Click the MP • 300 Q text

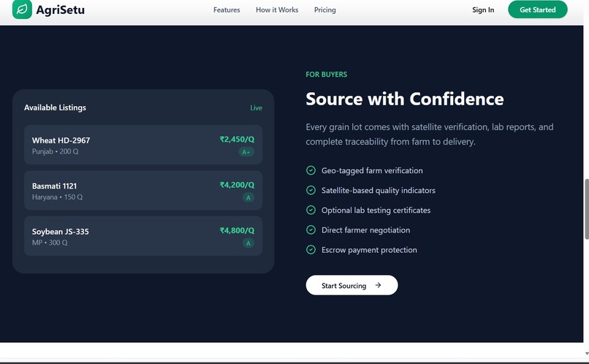tap(50, 243)
